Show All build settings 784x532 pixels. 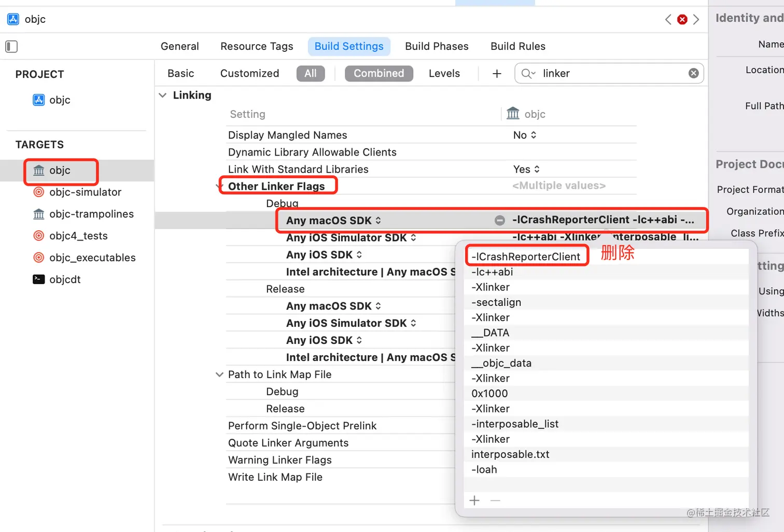pos(311,74)
